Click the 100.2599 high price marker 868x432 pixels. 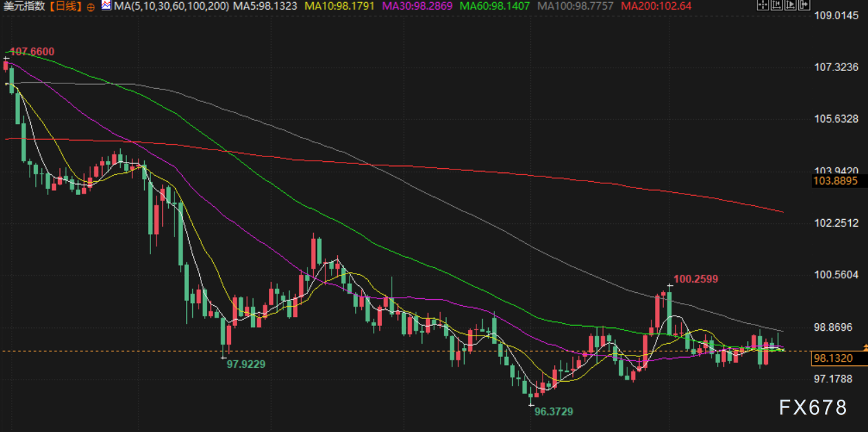696,279
